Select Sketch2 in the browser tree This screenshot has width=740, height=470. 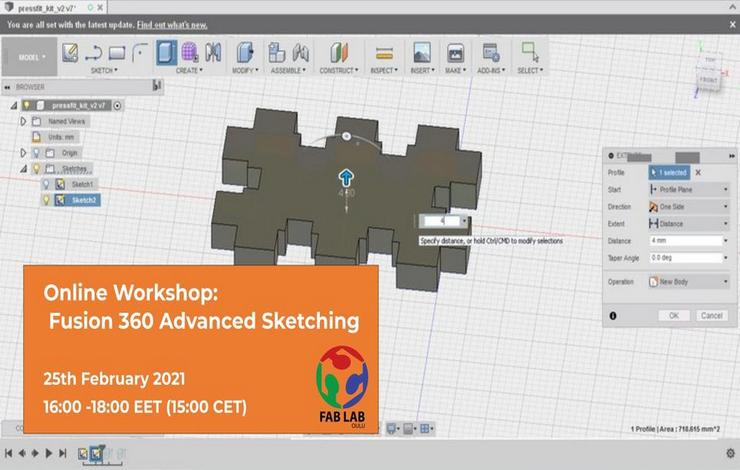[x=84, y=201]
